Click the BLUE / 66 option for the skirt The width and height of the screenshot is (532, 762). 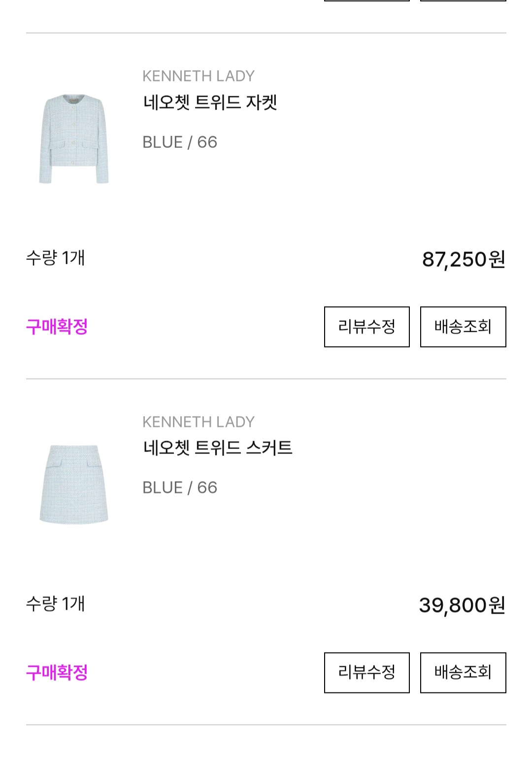pyautogui.click(x=179, y=488)
